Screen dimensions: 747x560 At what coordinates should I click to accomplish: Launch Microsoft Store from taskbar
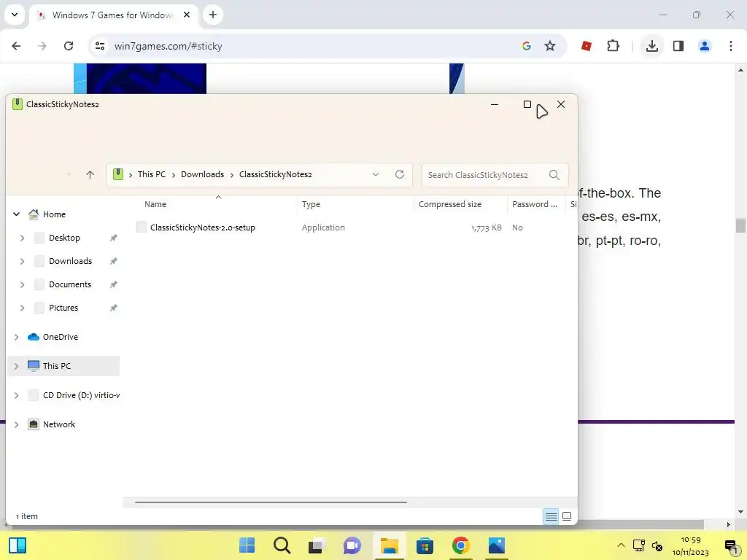pos(425,545)
